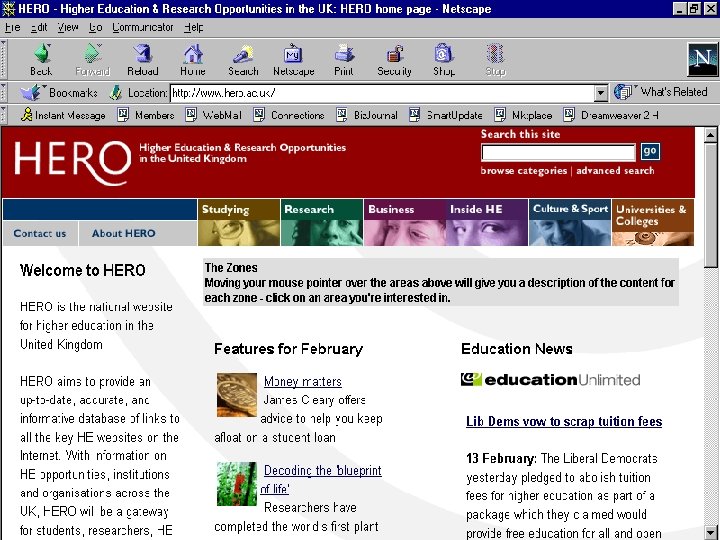Click the Search this site text field

pos(558,152)
